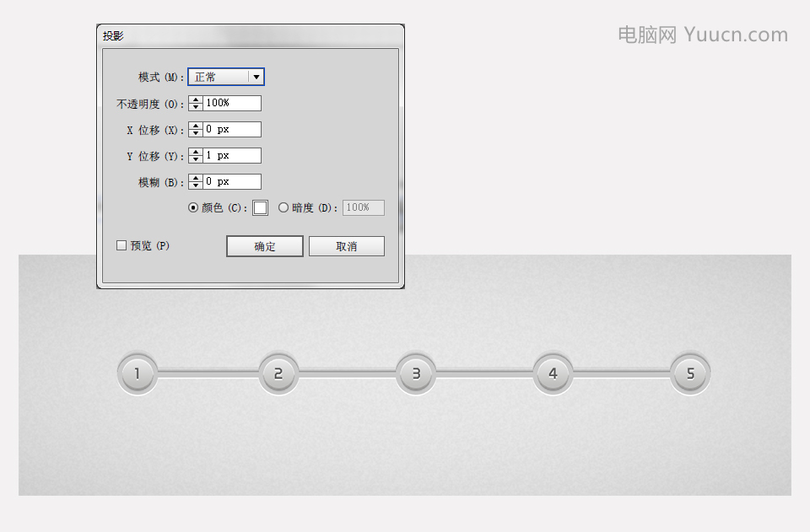This screenshot has width=810, height=532.
Task: Click the 投影 dialog title bar
Action: pos(251,36)
